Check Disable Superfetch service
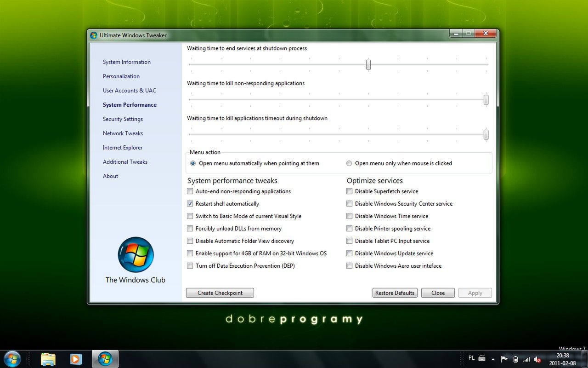The width and height of the screenshot is (588, 368). tap(349, 191)
